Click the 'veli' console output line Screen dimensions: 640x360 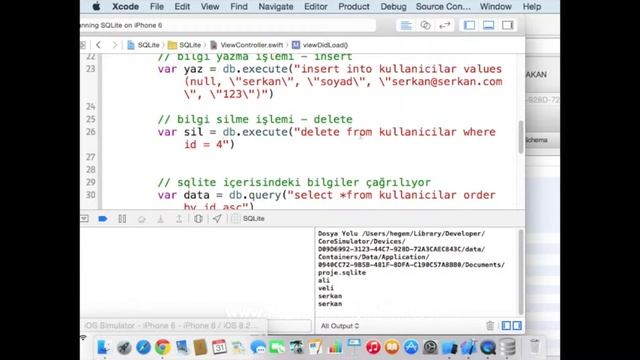click(x=326, y=288)
